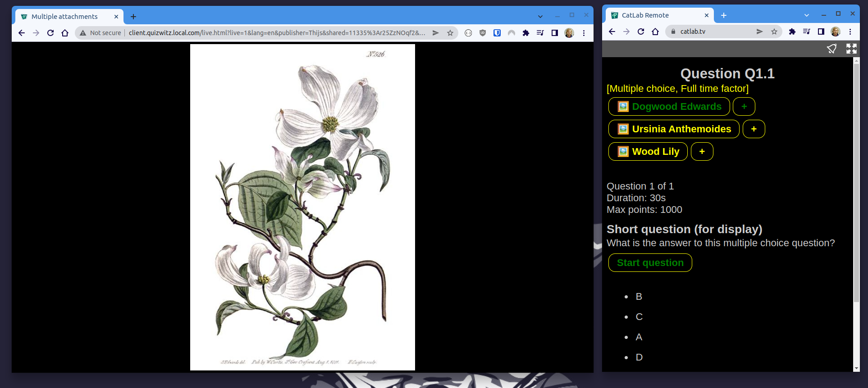Select the Multiple attachments tab
The height and width of the screenshot is (388, 868).
pyautogui.click(x=70, y=17)
